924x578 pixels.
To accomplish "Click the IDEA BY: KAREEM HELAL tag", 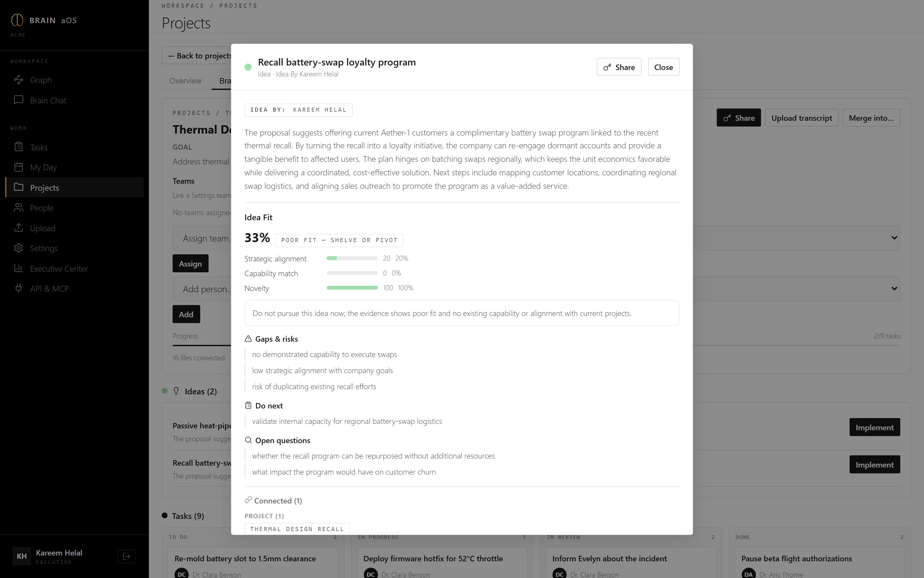I will [298, 110].
